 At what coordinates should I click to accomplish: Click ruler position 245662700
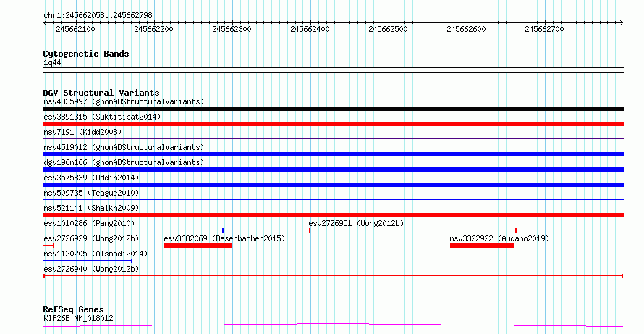pyautogui.click(x=545, y=29)
